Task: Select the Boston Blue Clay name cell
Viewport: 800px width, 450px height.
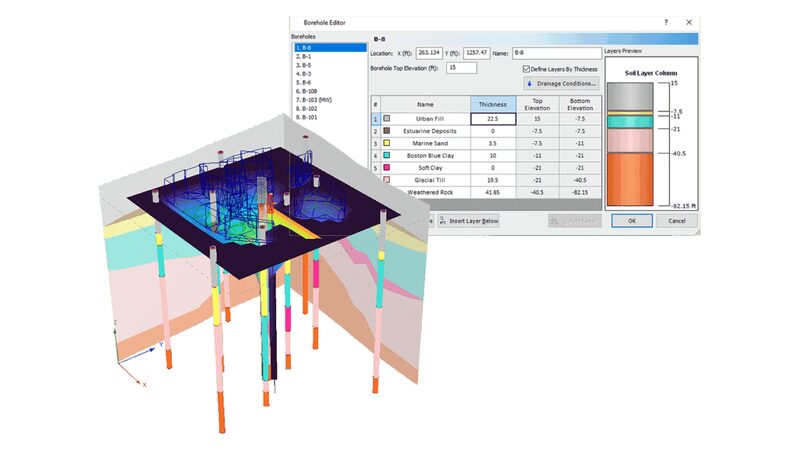Action: pyautogui.click(x=430, y=156)
